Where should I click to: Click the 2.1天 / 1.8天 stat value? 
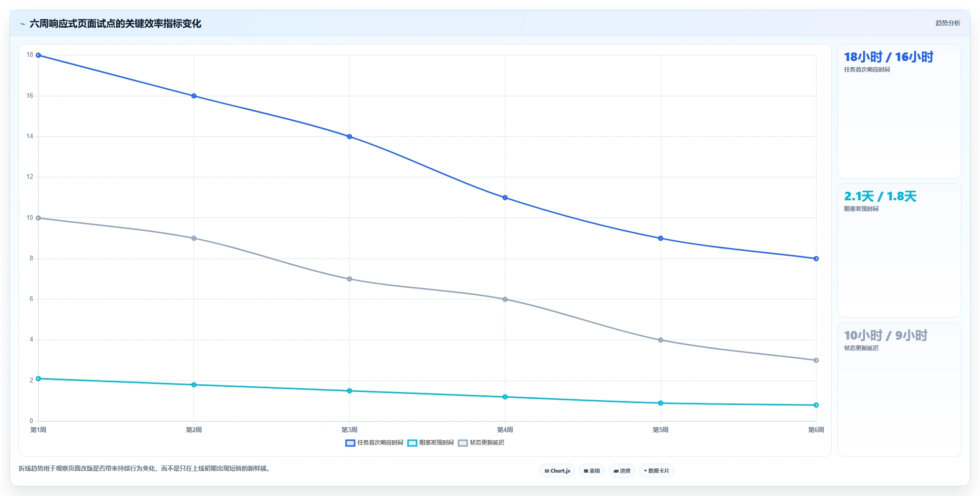[x=880, y=196]
